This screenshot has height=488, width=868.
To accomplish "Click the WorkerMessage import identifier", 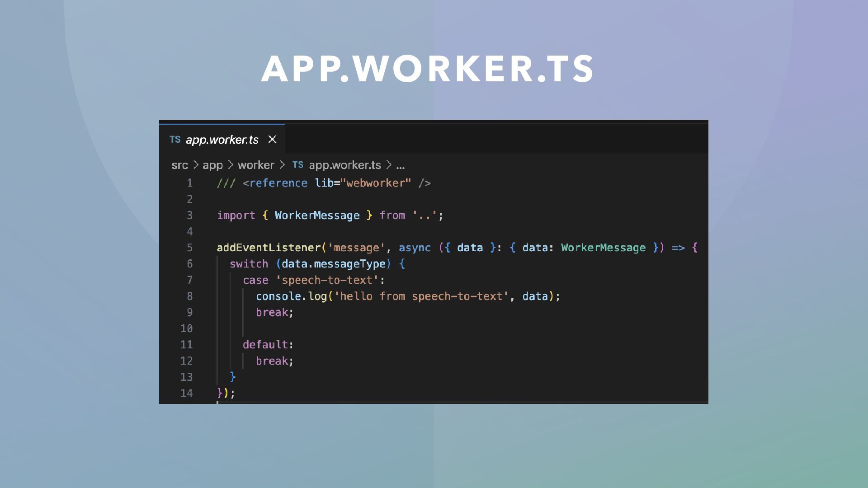I will pos(317,216).
